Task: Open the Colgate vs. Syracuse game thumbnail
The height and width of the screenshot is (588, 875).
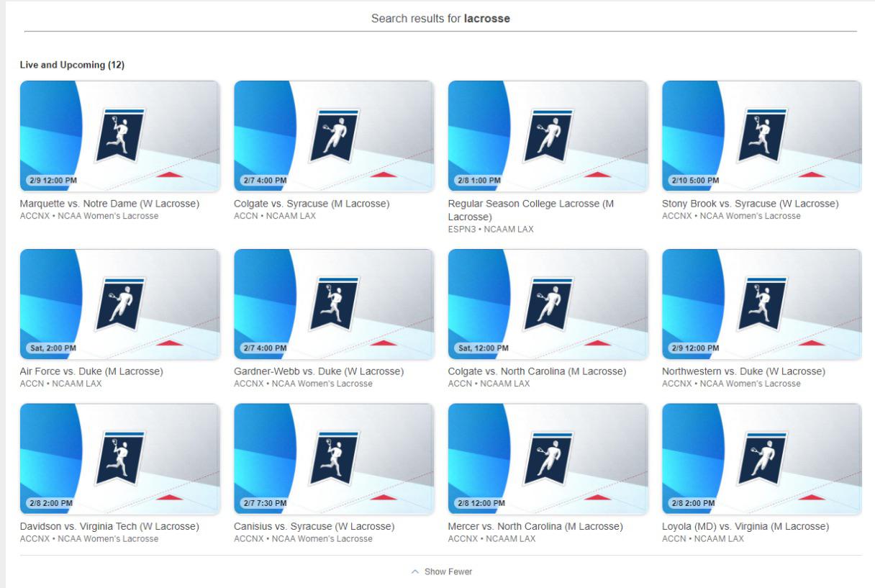Action: point(333,136)
